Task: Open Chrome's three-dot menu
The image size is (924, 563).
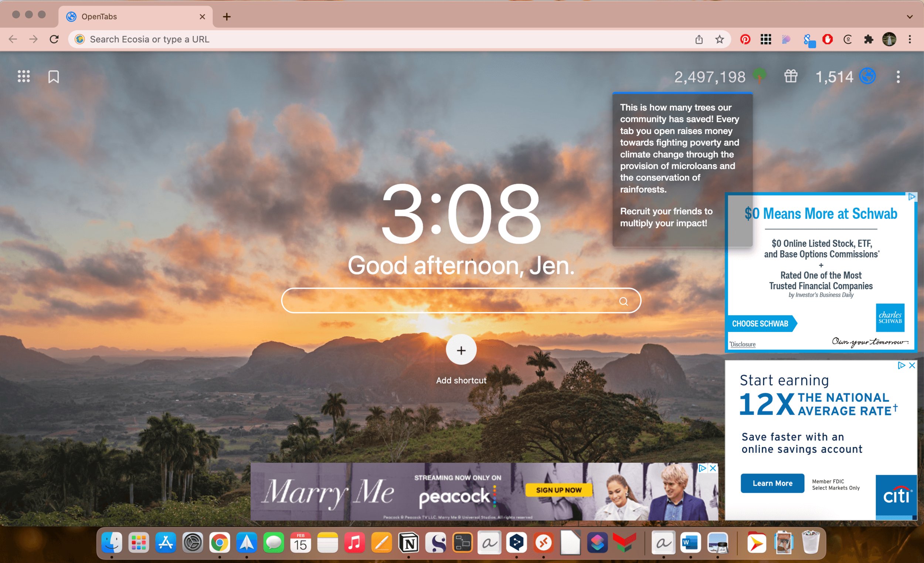Action: pyautogui.click(x=910, y=40)
